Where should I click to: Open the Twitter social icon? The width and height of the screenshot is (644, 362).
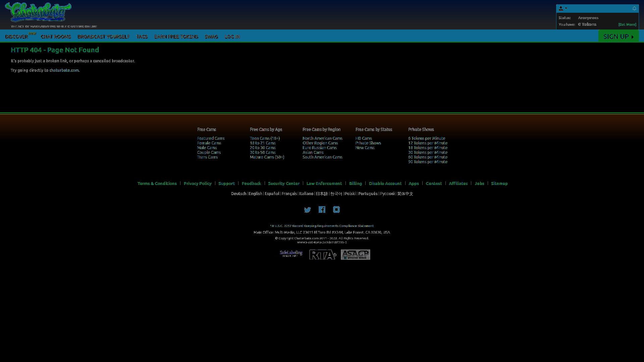[307, 210]
